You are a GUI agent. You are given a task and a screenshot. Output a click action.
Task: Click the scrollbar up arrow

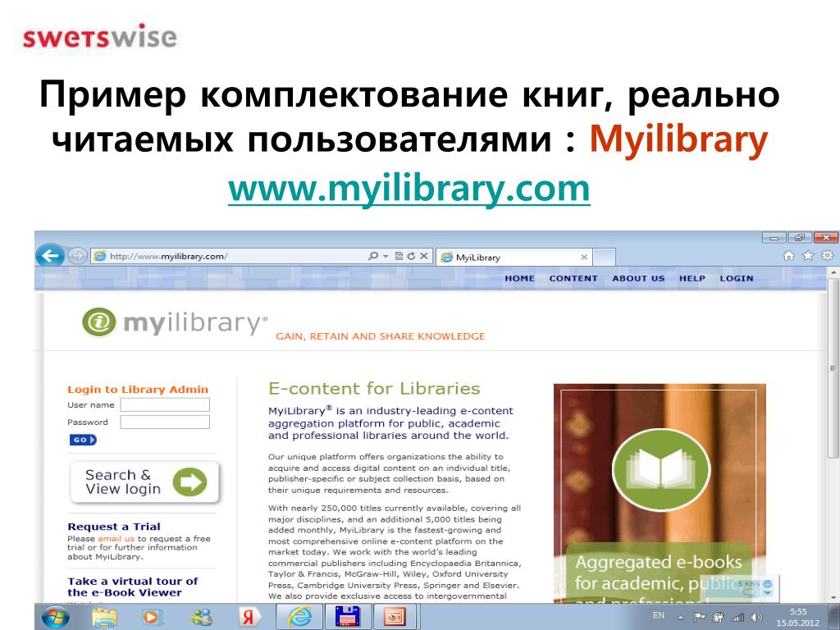pyautogui.click(x=833, y=273)
